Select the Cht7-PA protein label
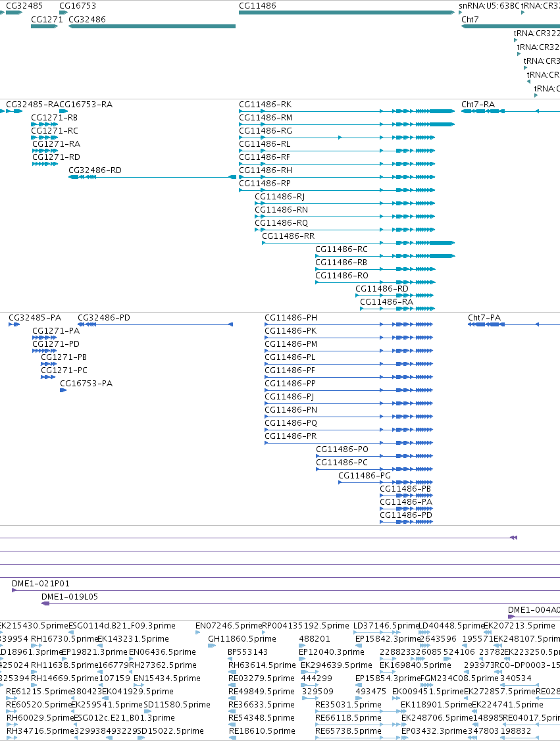 point(484,318)
